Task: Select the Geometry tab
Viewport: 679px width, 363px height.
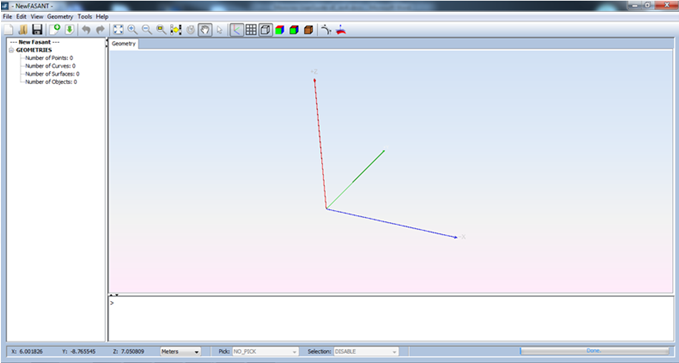Action: tap(123, 43)
